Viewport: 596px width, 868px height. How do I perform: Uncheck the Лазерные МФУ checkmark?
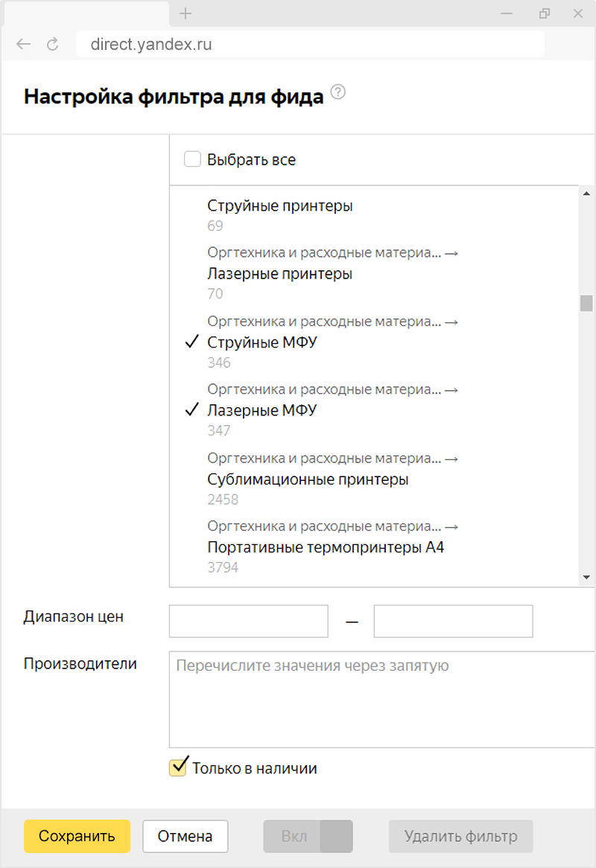(x=192, y=410)
